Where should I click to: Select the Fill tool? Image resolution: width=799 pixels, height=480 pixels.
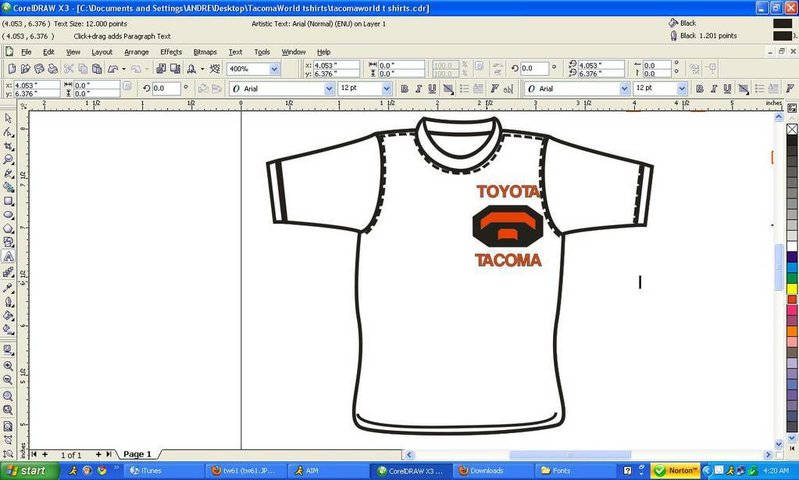(x=8, y=315)
